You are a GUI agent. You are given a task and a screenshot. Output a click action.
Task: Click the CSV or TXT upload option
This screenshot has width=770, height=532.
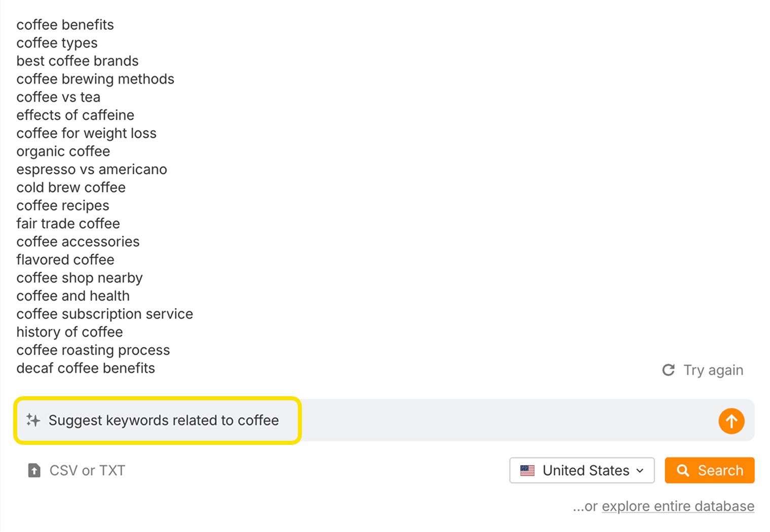[87, 470]
